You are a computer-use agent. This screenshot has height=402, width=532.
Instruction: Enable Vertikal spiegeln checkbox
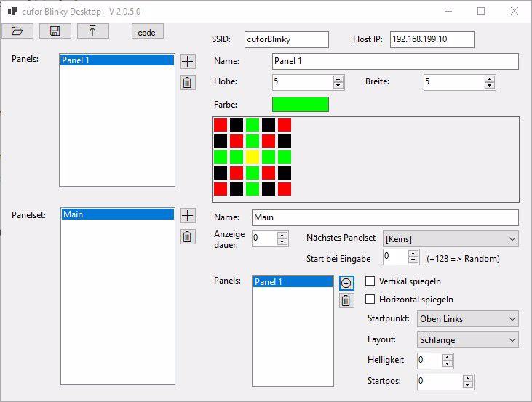click(x=370, y=281)
